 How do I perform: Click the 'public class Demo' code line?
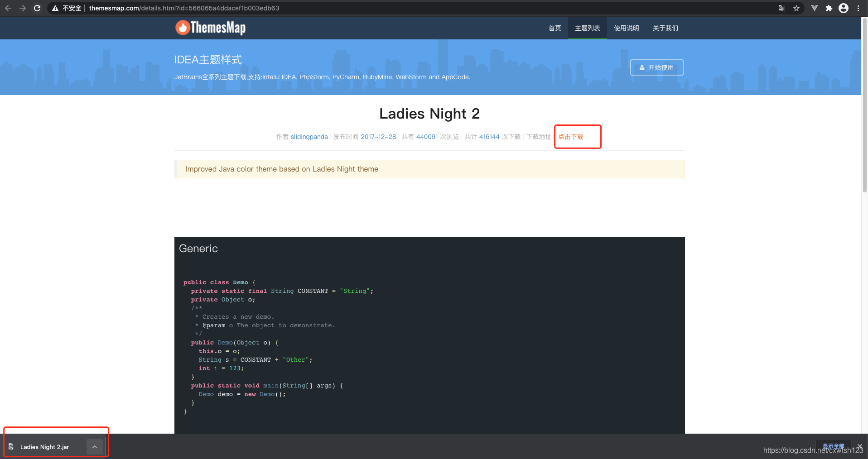220,282
